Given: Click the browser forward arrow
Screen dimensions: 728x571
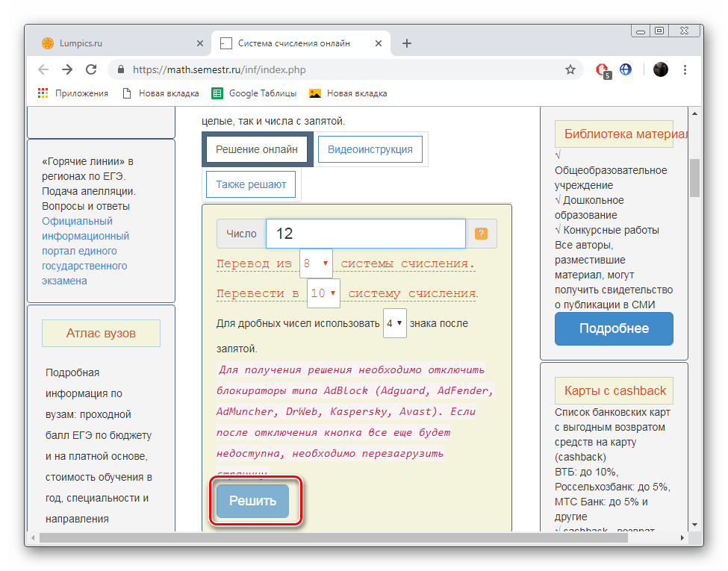Looking at the screenshot, I should point(67,69).
